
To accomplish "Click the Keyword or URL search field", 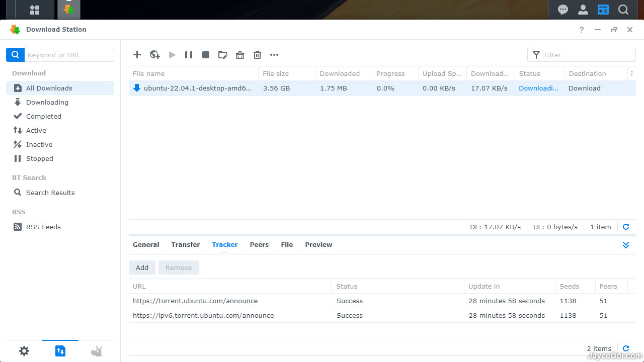I will [69, 55].
